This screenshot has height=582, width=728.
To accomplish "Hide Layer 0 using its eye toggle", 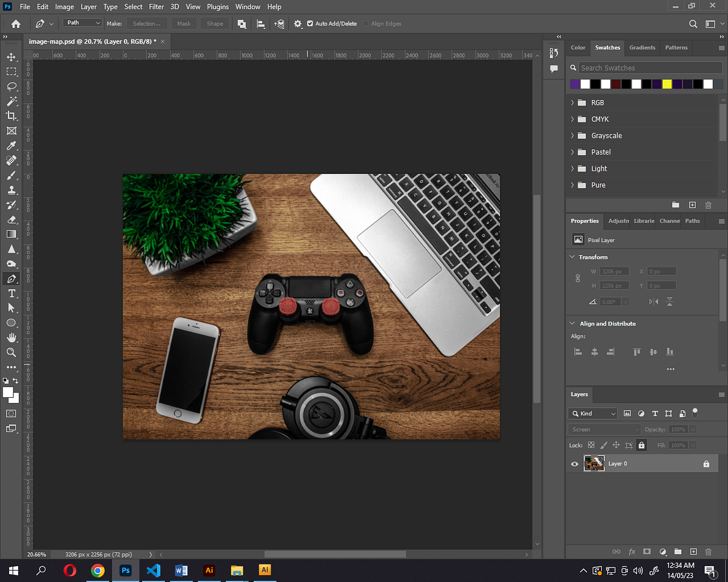I will 574,463.
